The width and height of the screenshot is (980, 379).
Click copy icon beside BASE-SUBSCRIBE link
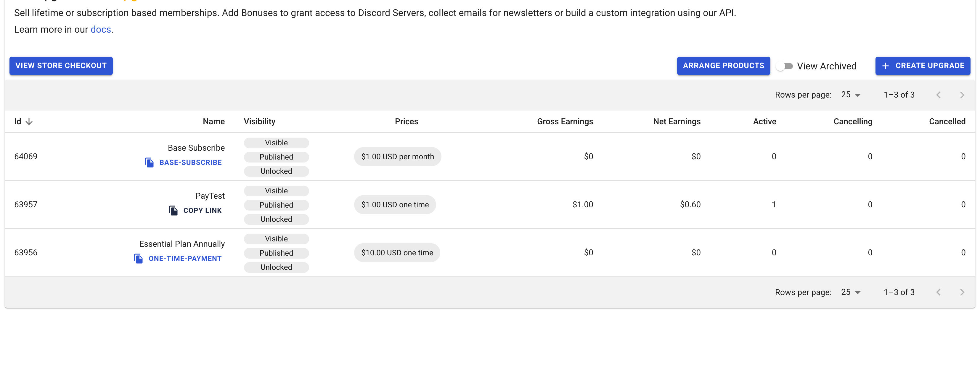pos(149,163)
